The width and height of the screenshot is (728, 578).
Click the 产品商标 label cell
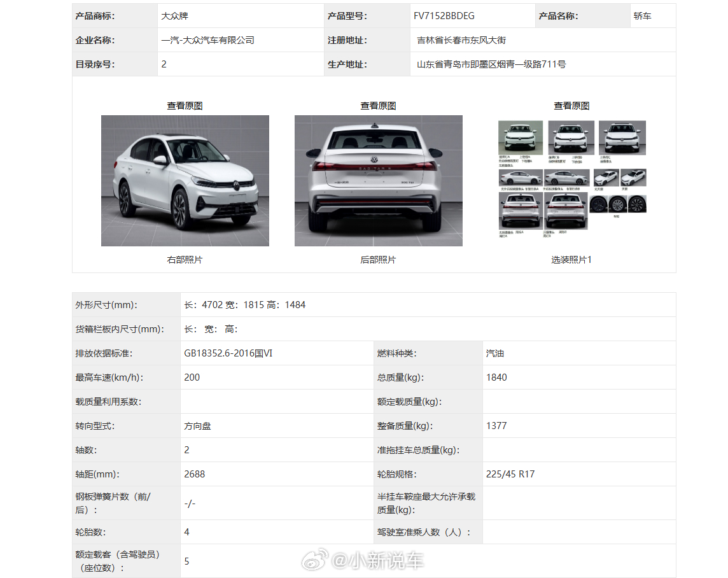click(115, 16)
